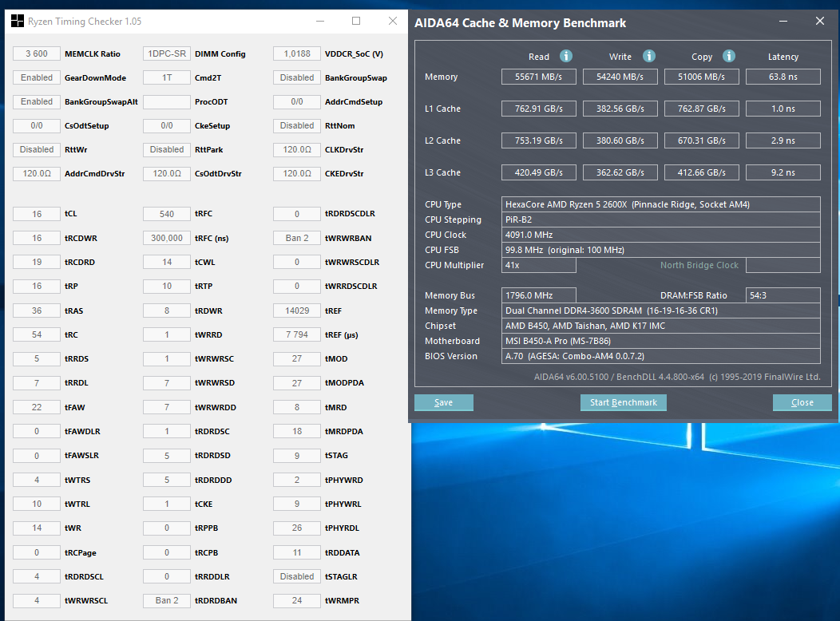Click the BIOS Version A.70 field

point(660,356)
